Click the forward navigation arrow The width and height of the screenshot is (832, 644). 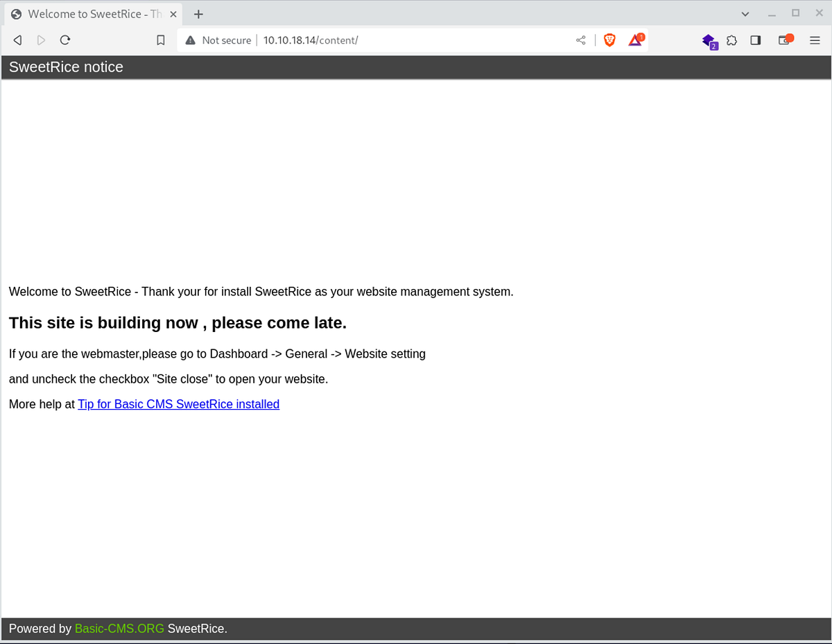pyautogui.click(x=42, y=40)
